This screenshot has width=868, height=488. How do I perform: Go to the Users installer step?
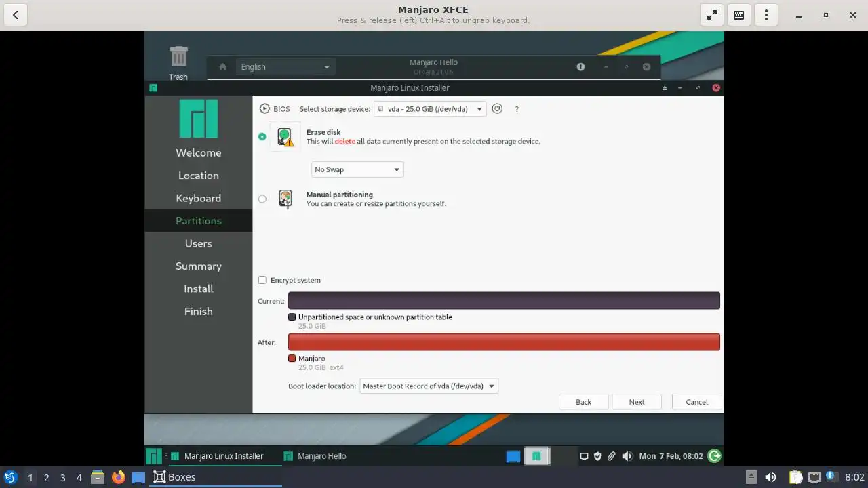click(198, 243)
